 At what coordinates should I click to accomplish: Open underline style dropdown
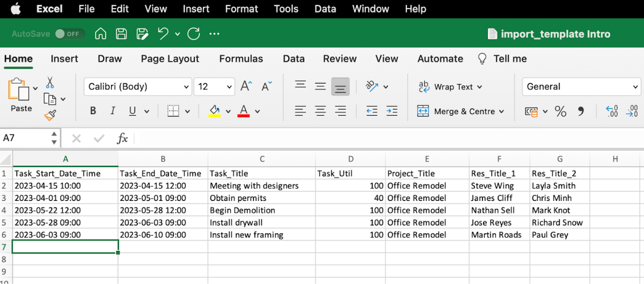click(147, 111)
